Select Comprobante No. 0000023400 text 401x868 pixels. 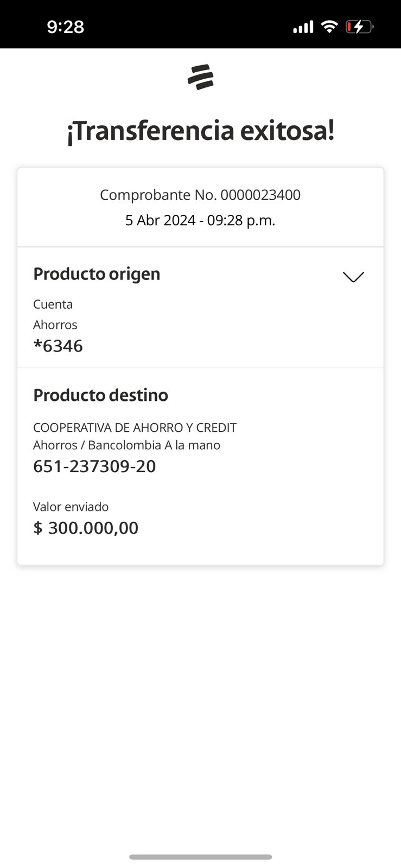pyautogui.click(x=200, y=195)
